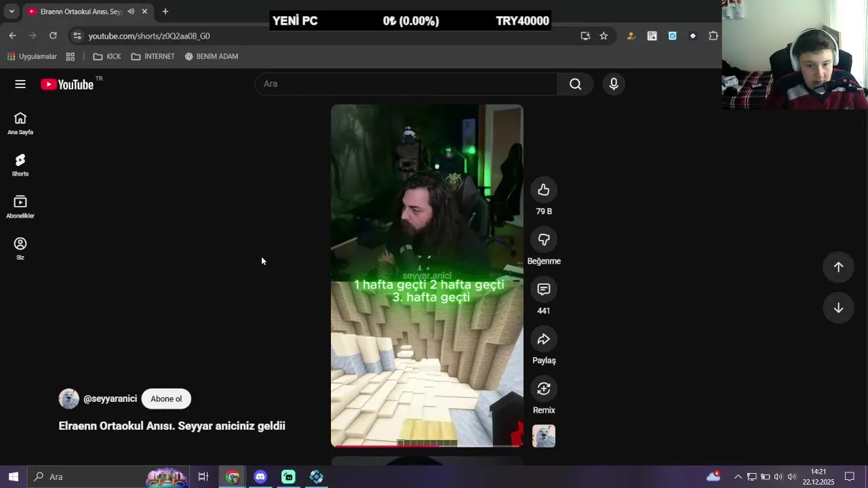Open Kick green app on taskbar
This screenshot has height=488, width=868.
[288, 476]
